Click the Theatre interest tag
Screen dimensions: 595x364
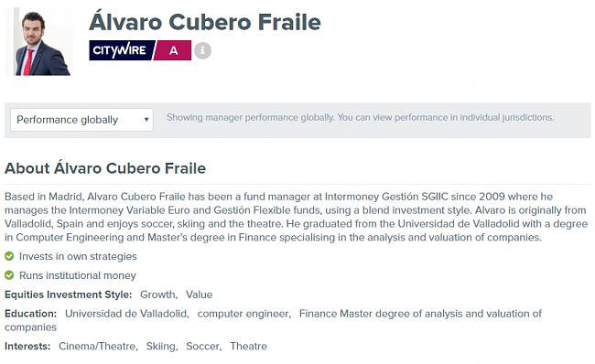[x=249, y=347]
